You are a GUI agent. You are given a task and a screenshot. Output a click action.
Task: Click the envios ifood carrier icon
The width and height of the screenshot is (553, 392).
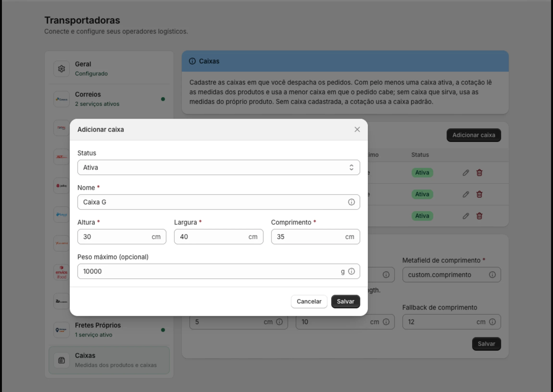click(x=62, y=272)
